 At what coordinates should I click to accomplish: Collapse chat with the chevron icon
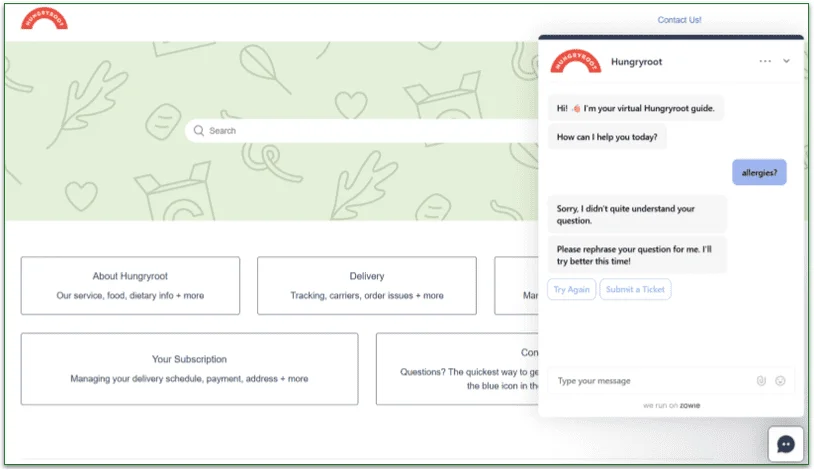tap(786, 61)
